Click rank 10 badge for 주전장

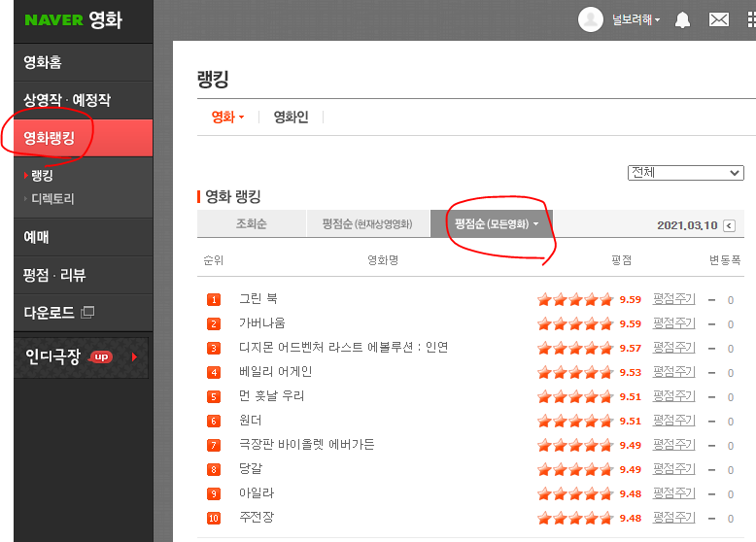click(x=214, y=519)
